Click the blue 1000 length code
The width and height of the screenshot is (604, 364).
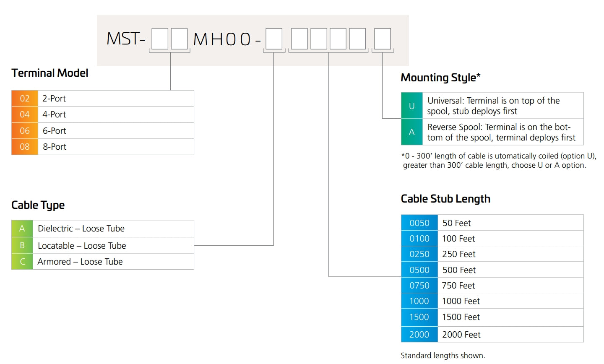[x=419, y=301]
